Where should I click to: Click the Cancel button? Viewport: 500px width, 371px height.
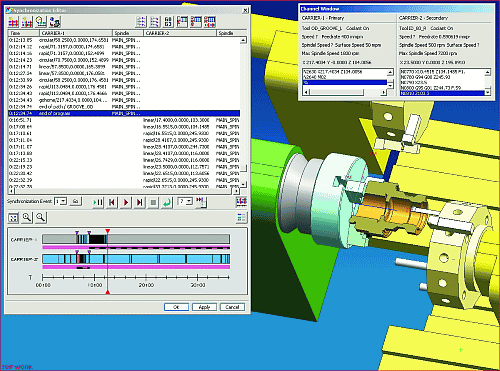232,307
